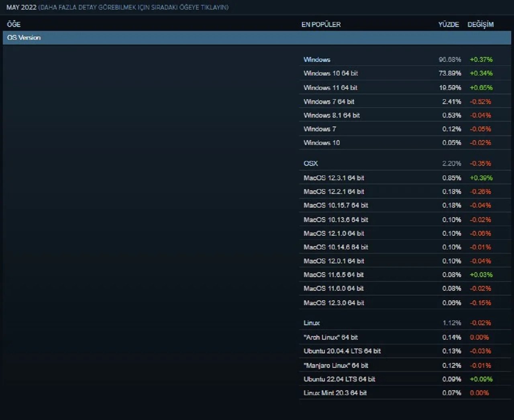Click the plain Windows 7 row label
This screenshot has width=514, height=420.
click(x=320, y=129)
